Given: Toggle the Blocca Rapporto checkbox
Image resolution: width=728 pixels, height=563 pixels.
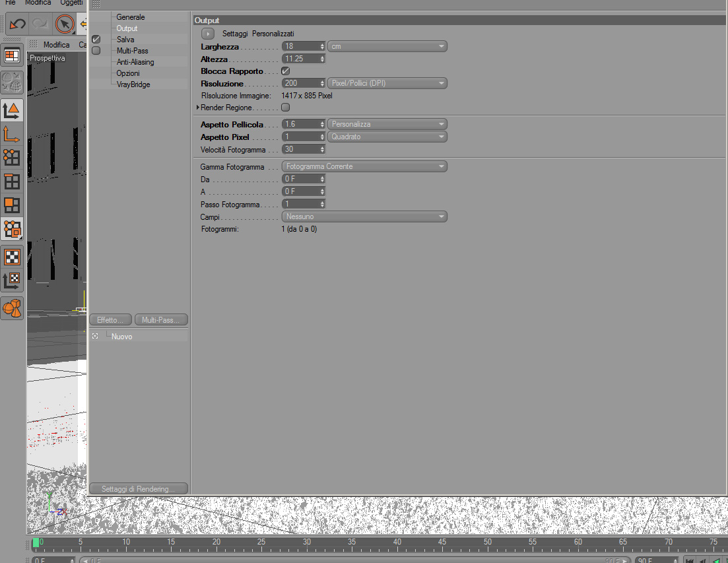Looking at the screenshot, I should pyautogui.click(x=286, y=71).
